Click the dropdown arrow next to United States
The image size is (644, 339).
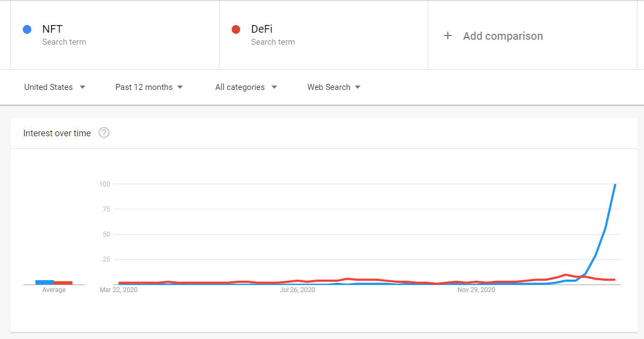[x=82, y=87]
